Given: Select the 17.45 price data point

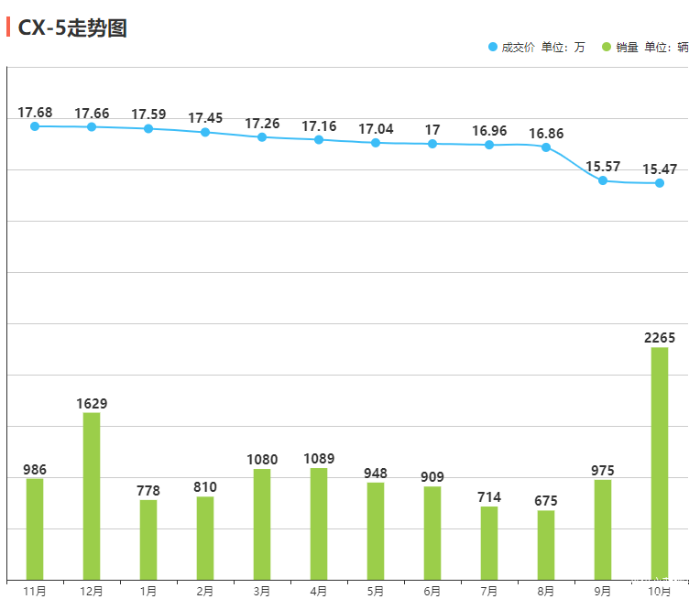Looking at the screenshot, I should point(205,132).
